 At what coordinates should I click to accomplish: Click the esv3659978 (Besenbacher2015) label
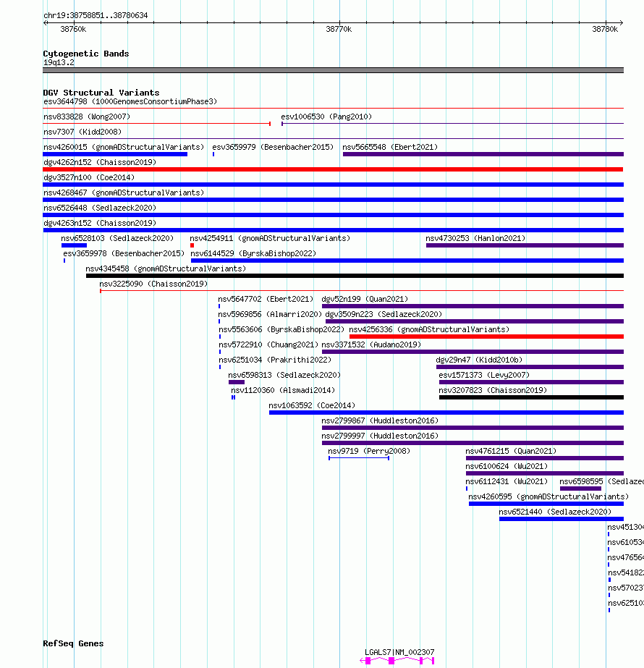coord(124,253)
